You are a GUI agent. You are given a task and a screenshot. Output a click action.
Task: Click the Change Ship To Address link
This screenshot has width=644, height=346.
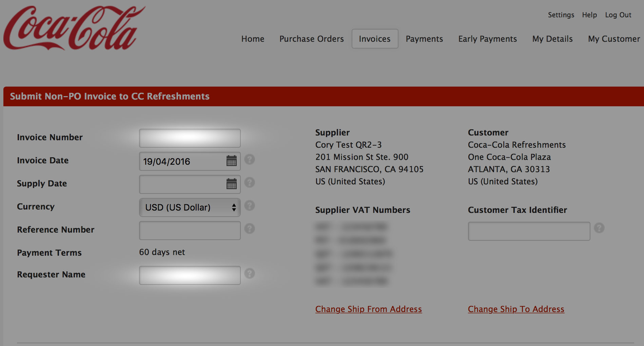click(516, 309)
